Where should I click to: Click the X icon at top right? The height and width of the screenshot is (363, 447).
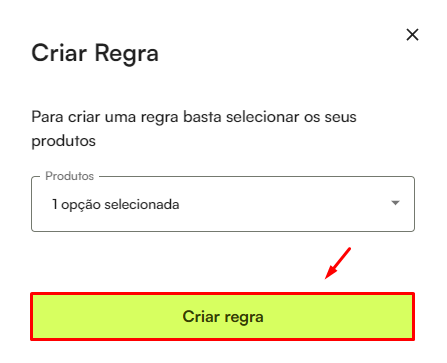pos(412,35)
